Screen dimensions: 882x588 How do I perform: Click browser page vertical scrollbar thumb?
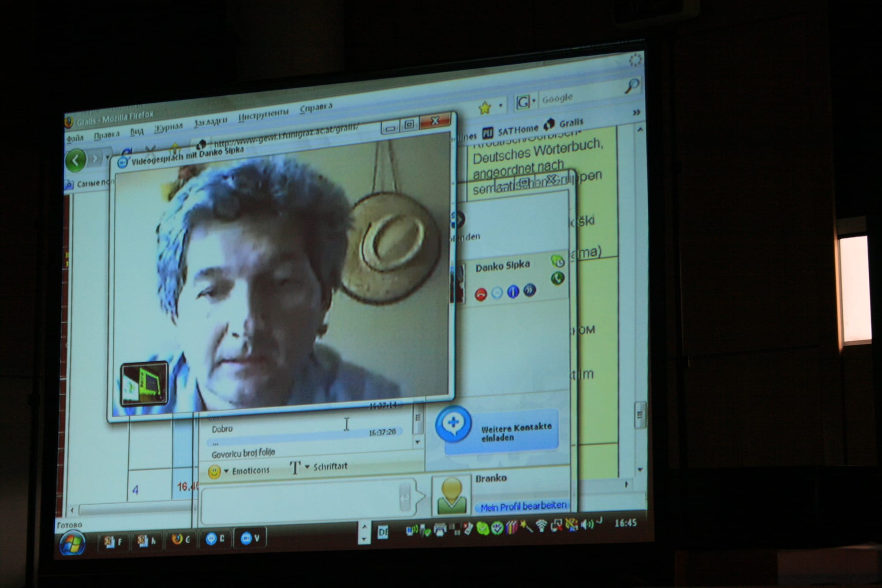[x=640, y=415]
